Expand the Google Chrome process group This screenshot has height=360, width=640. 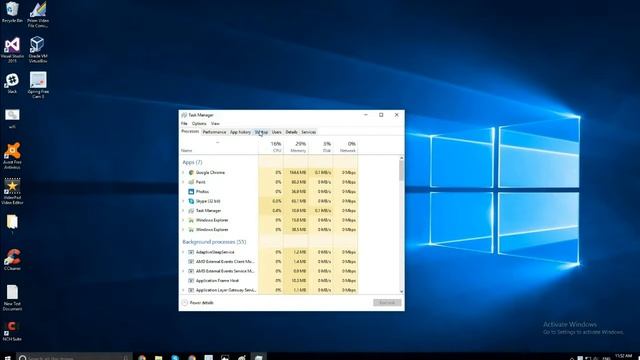183,173
